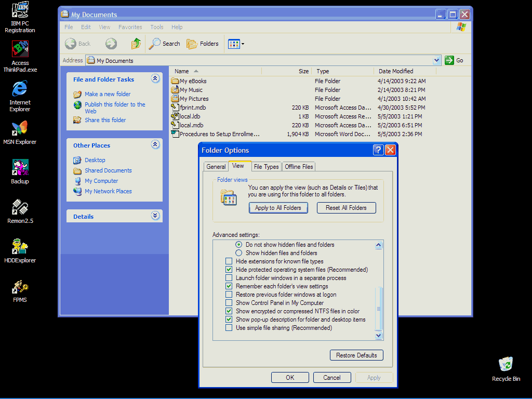Click the Advanced settings scroll-up arrow
Image resolution: width=532 pixels, height=399 pixels.
coord(379,245)
